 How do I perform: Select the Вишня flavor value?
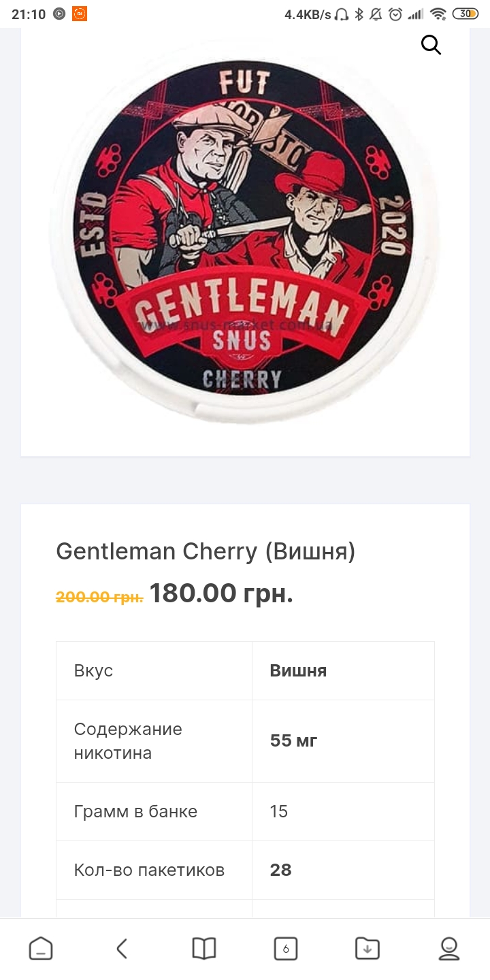point(298,670)
